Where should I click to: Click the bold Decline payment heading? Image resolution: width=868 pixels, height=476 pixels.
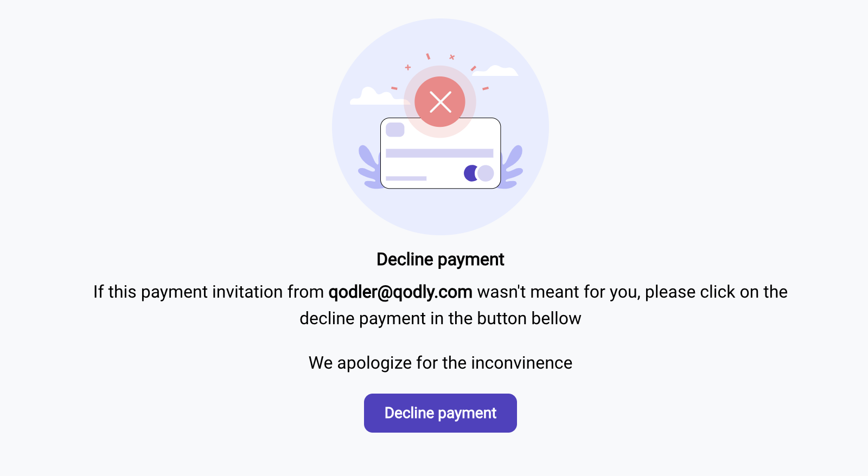click(441, 259)
